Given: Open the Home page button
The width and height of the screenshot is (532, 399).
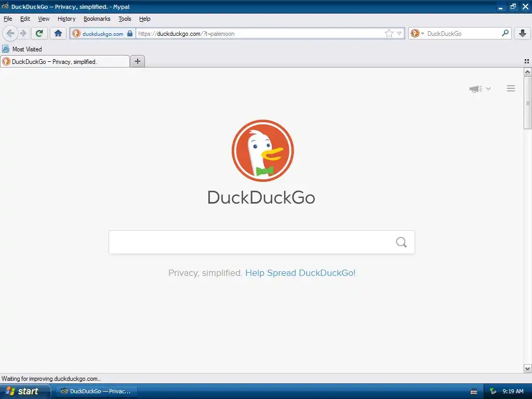Looking at the screenshot, I should coord(58,33).
